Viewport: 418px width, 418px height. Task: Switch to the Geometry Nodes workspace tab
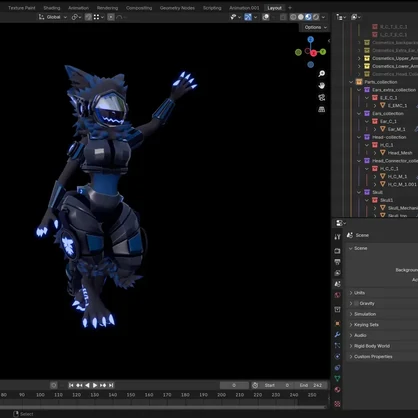(177, 8)
